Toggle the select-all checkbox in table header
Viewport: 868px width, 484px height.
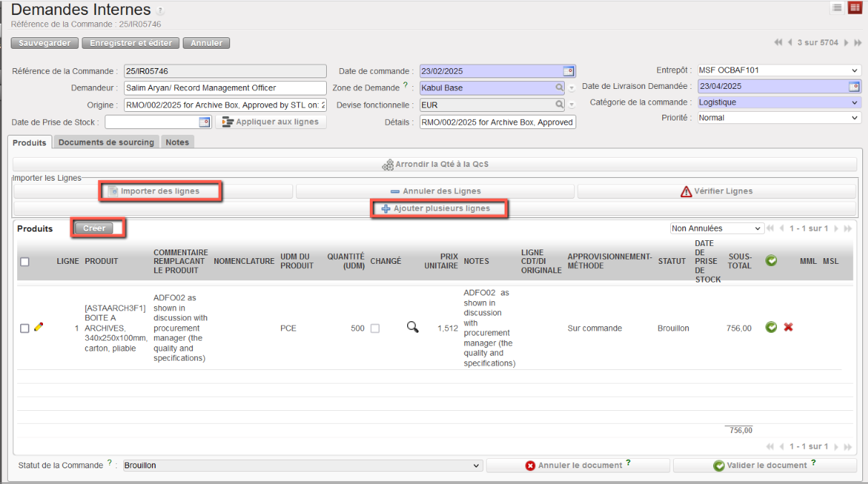pyautogui.click(x=25, y=262)
